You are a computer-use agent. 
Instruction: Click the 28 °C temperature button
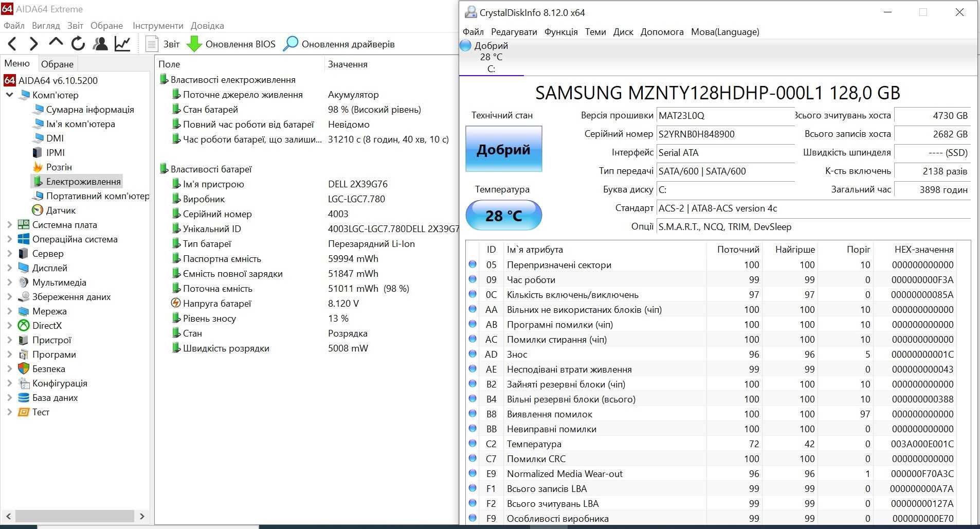[503, 215]
